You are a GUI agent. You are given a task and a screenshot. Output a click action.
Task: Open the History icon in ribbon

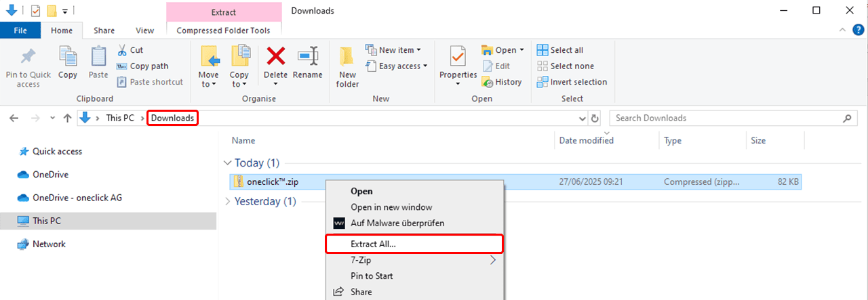(x=488, y=82)
